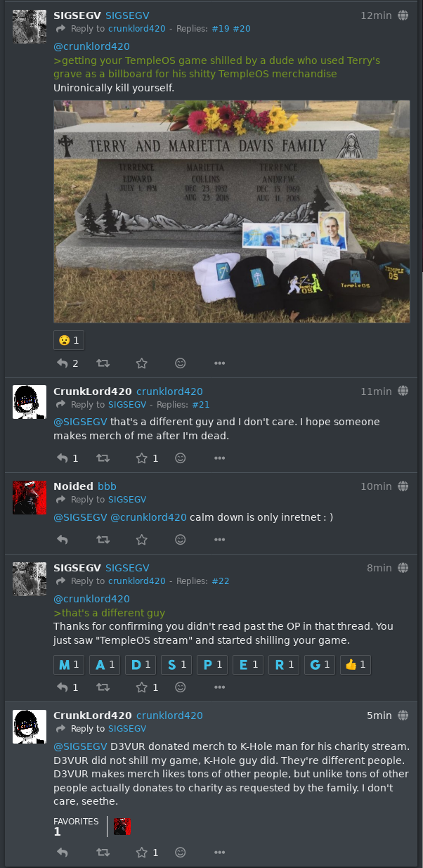This screenshot has width=423, height=868.
Task: Reply to Noided's 10min post
Action: pos(63,540)
